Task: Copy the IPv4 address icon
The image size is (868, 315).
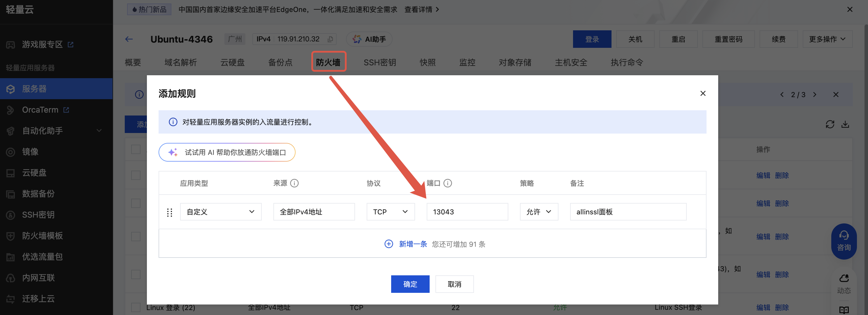Action: 330,39
